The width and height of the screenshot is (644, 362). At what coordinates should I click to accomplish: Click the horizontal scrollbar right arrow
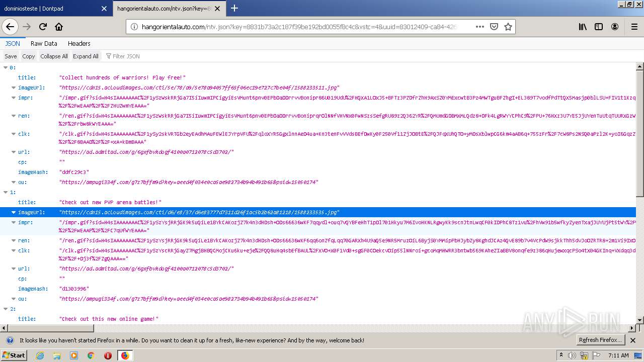(x=632, y=328)
